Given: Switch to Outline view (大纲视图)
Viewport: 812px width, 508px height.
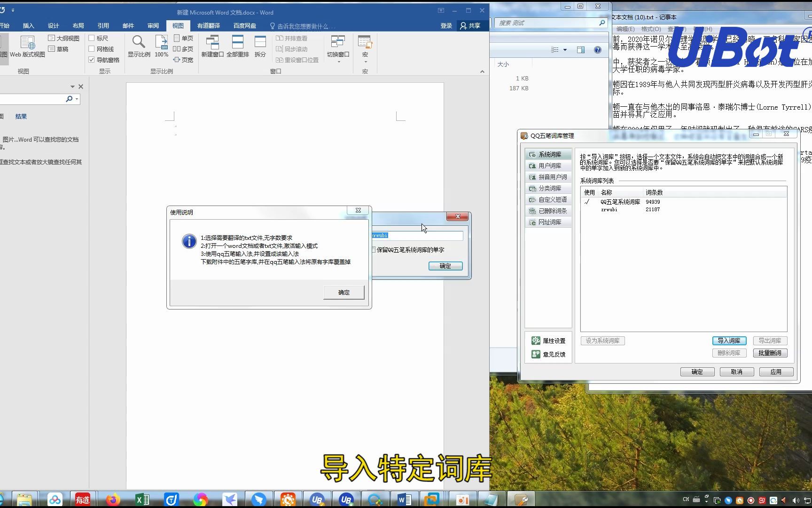Looking at the screenshot, I should tap(64, 38).
